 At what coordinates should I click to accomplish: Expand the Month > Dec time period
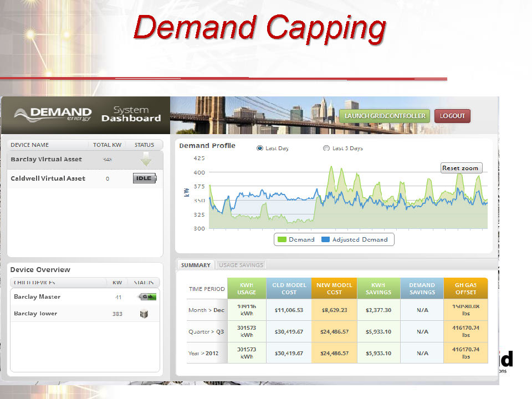[x=206, y=310]
